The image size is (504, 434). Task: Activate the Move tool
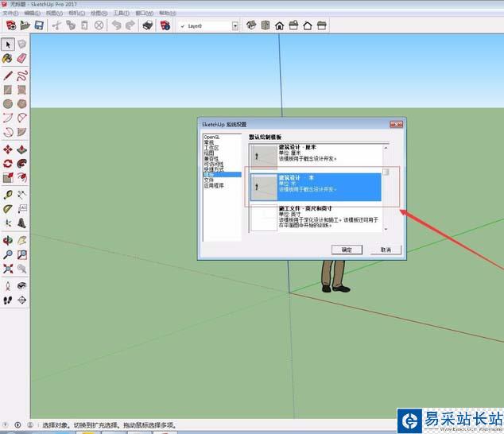[8, 149]
